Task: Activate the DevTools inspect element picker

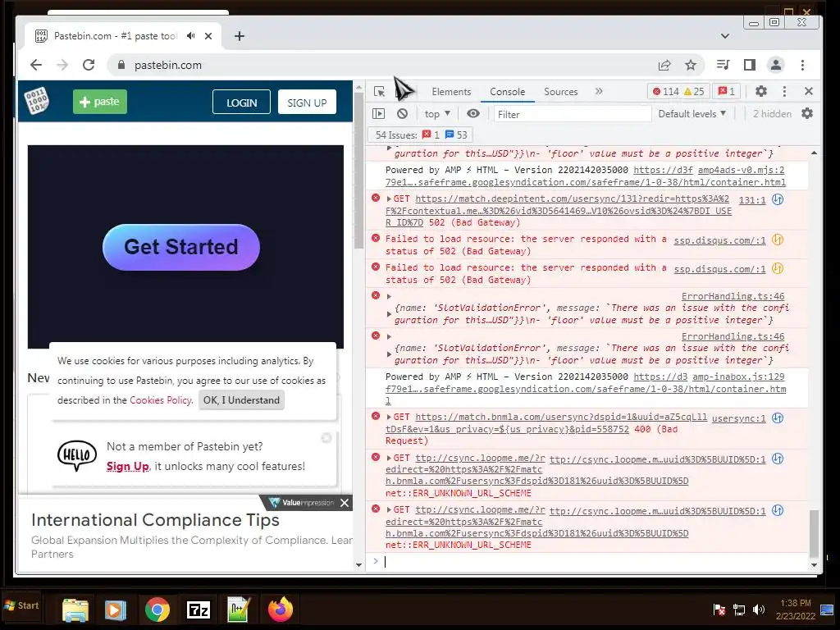Action: 379,92
